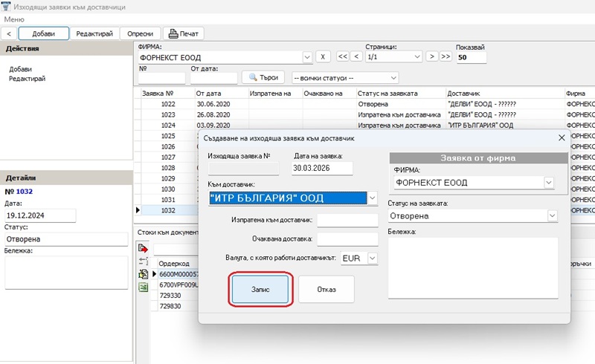
Task: Click the Печат printer button
Action: [183, 33]
